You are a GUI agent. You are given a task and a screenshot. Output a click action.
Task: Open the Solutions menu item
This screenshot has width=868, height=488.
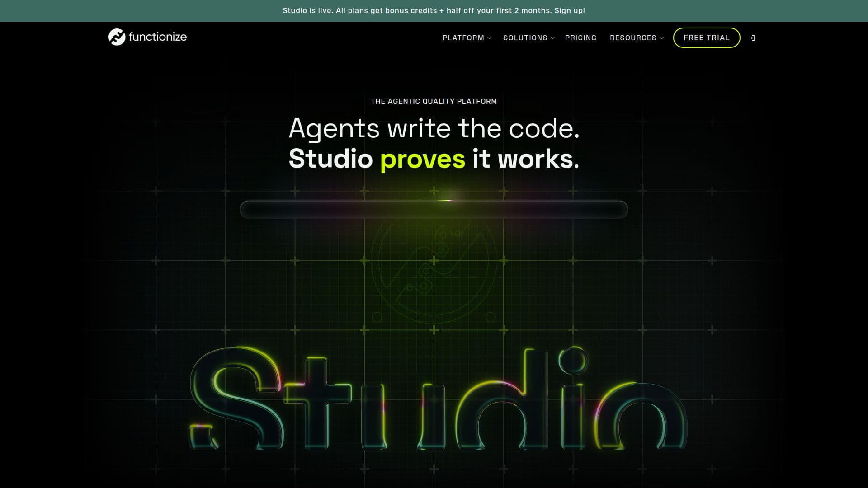point(525,38)
